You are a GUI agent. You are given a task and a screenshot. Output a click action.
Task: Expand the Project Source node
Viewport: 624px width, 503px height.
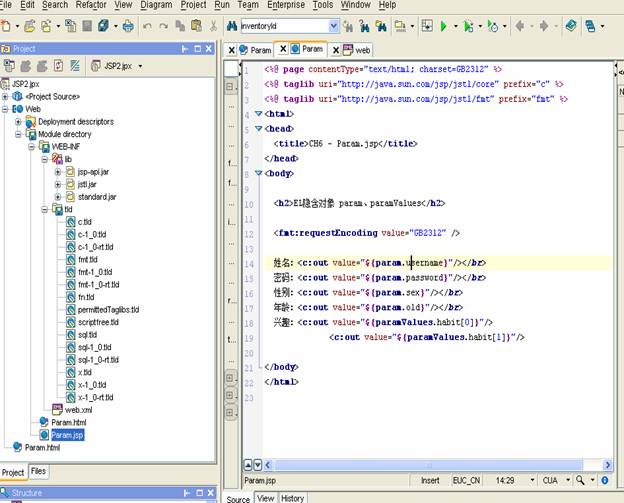click(x=5, y=97)
